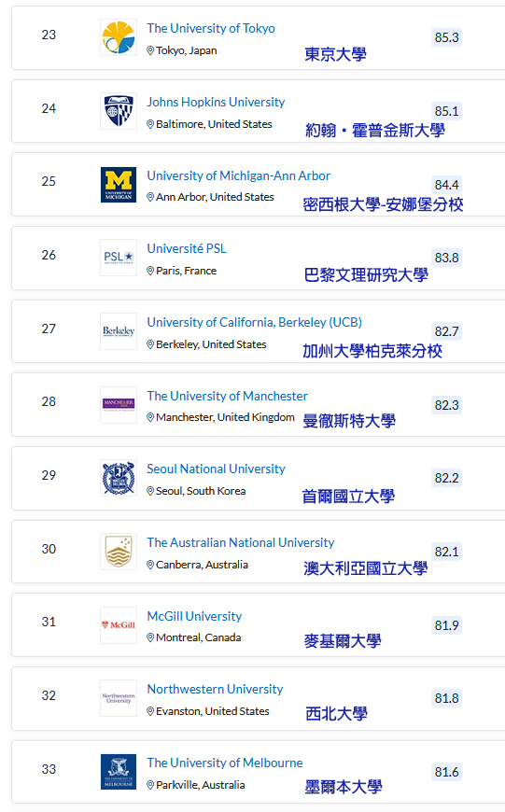The width and height of the screenshot is (505, 812).
Task: Open the Seoul National University link
Action: point(216,469)
